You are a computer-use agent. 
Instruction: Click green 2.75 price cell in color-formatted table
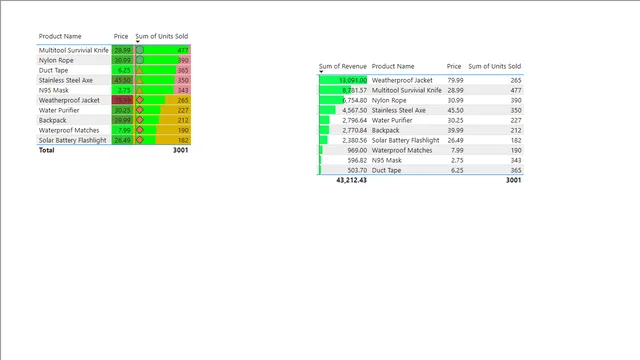pyautogui.click(x=122, y=90)
